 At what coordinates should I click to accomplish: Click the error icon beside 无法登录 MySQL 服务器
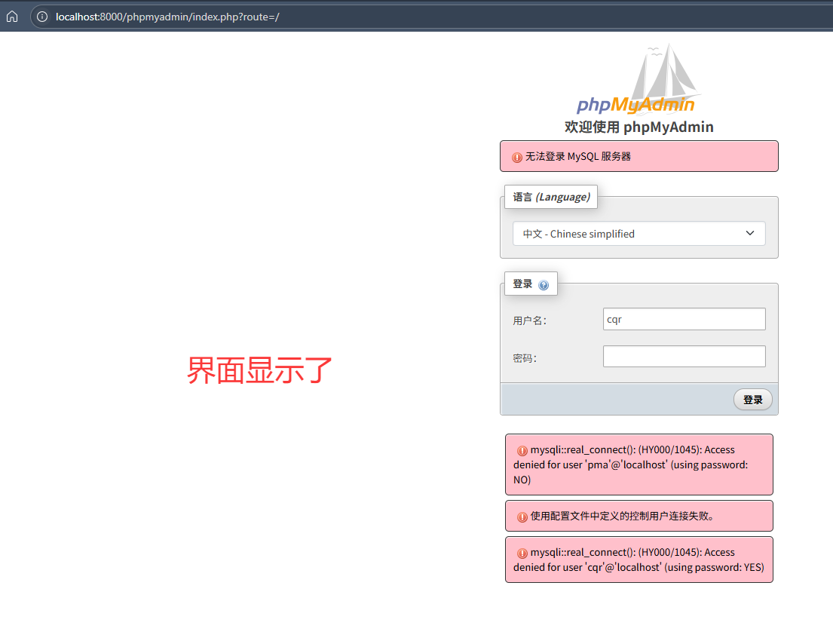click(x=516, y=158)
